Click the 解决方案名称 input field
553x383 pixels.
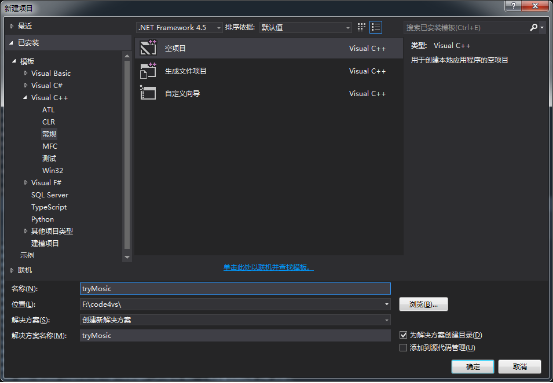[235, 335]
